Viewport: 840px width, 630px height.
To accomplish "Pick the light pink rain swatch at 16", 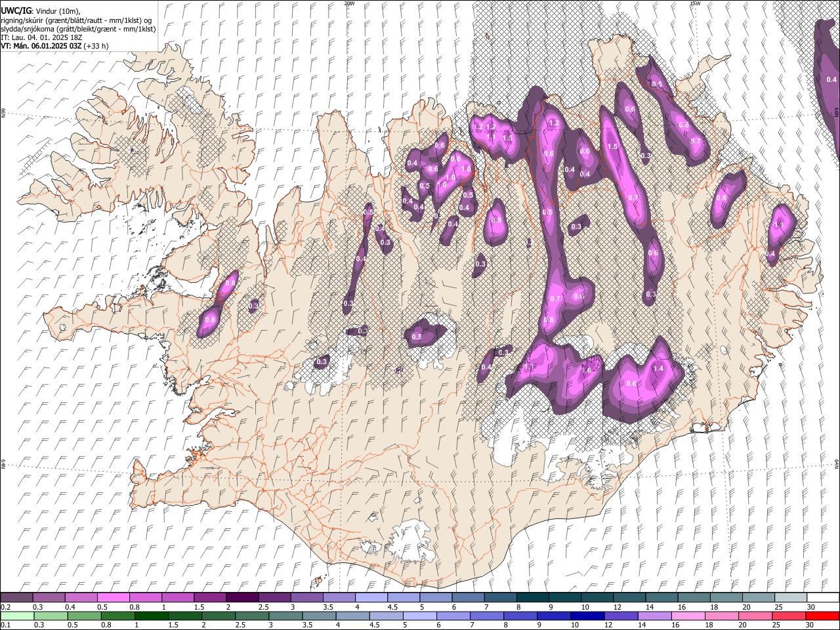I will pyautogui.click(x=687, y=616).
